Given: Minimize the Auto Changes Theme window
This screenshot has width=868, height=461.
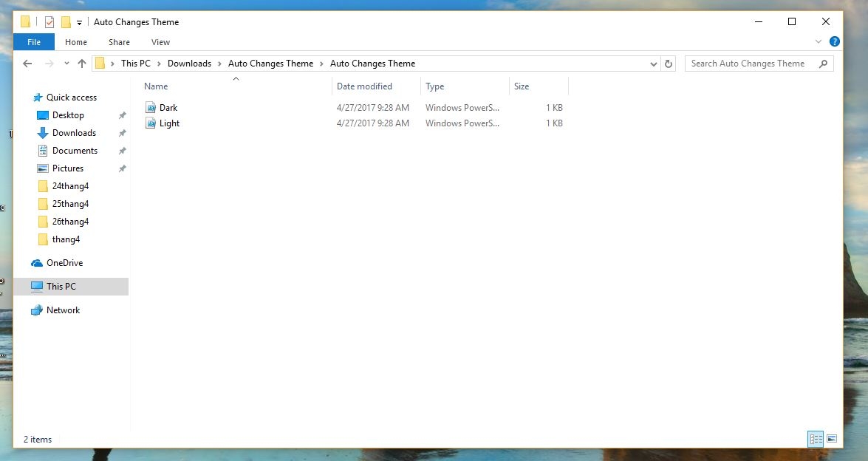Looking at the screenshot, I should pos(759,21).
